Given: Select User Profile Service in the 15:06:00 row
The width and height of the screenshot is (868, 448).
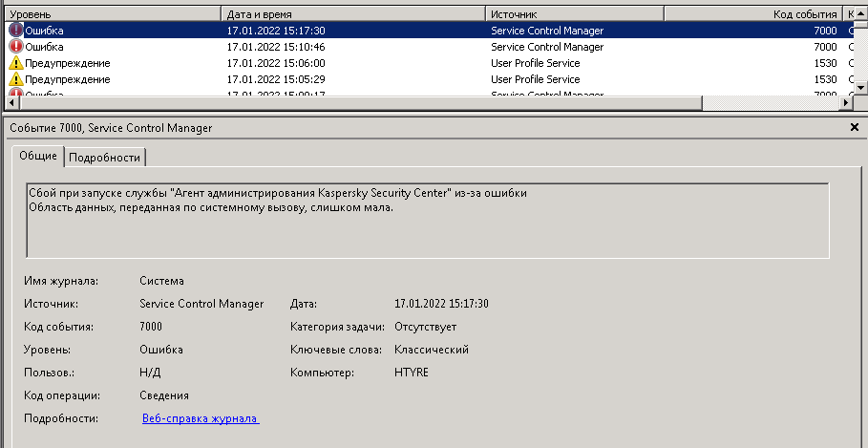Looking at the screenshot, I should (535, 63).
